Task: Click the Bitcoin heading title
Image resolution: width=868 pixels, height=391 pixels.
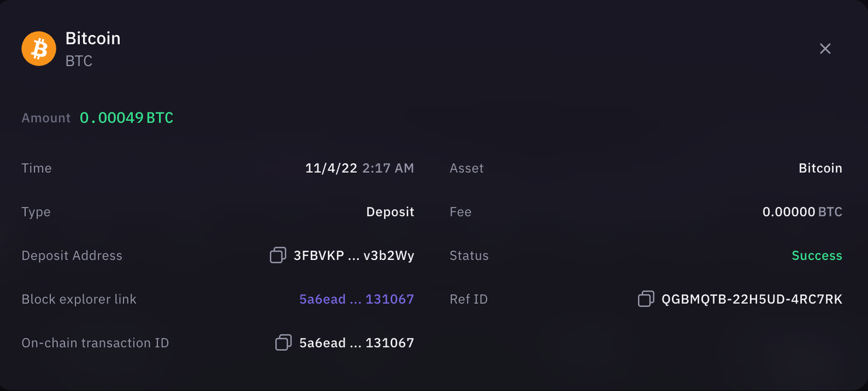Action: click(93, 38)
